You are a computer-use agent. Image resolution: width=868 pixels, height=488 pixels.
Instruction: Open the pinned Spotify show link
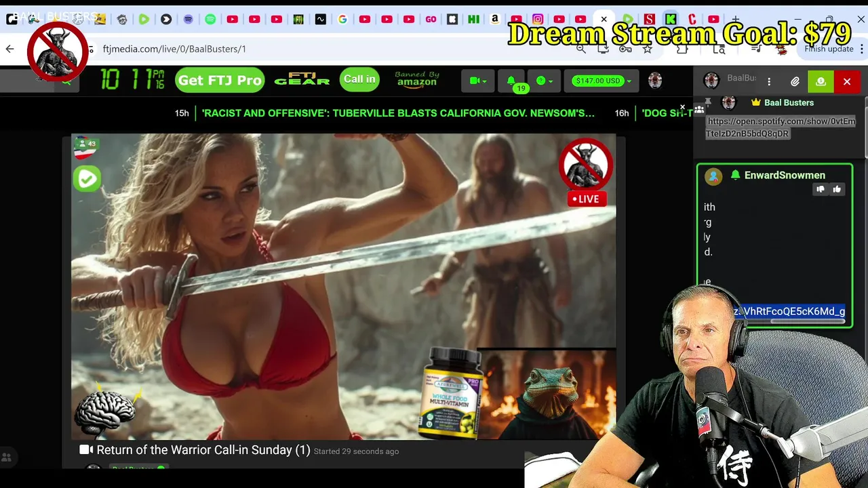tap(780, 127)
